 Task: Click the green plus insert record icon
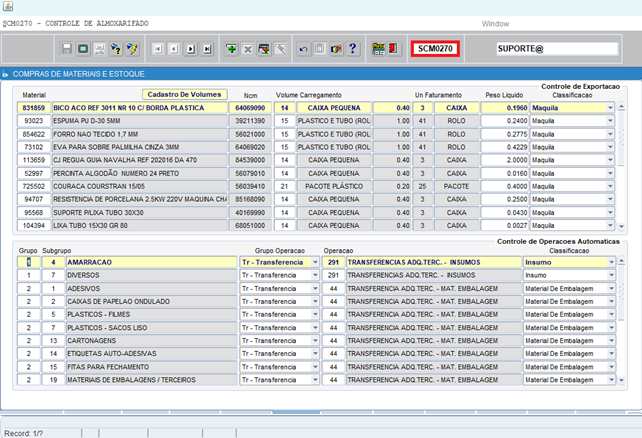[232, 48]
